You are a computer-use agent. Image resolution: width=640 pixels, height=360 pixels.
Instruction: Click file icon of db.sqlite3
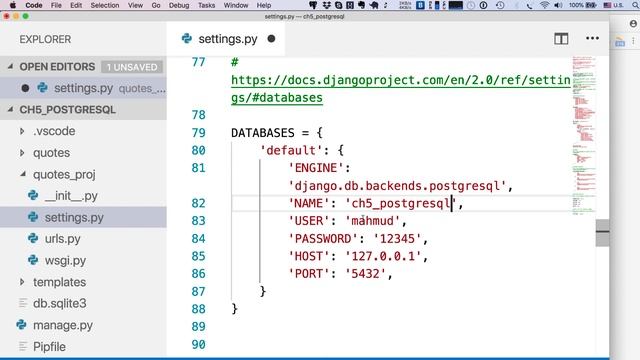tap(23, 303)
